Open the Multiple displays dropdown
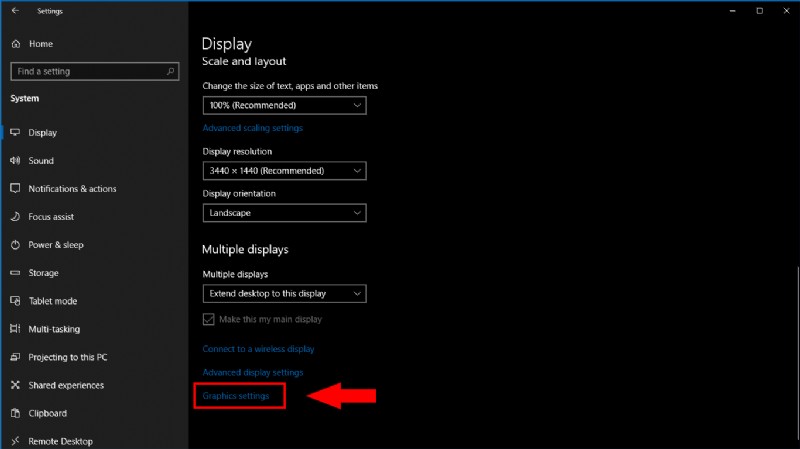The width and height of the screenshot is (800, 449). coord(284,294)
